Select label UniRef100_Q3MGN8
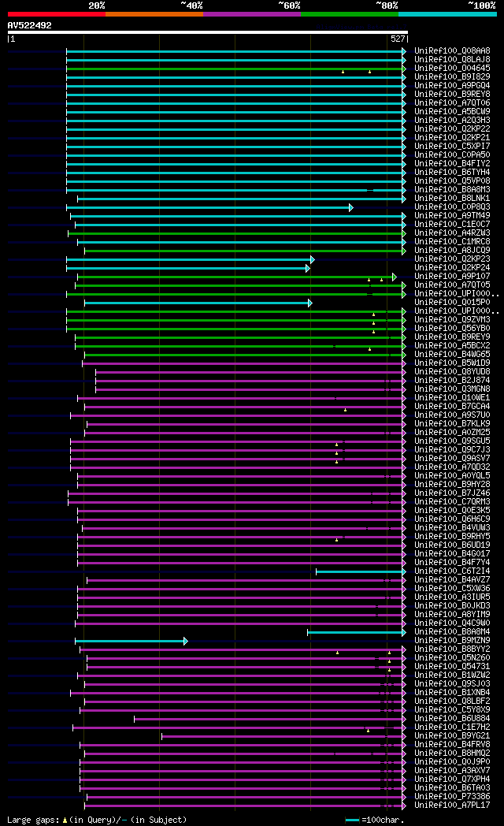Screen dimensions: 504x826 point(452,389)
